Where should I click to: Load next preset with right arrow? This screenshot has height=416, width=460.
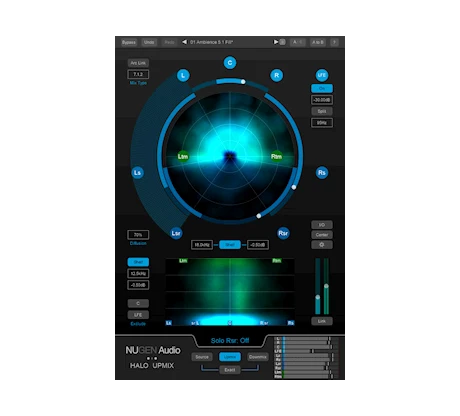276,42
